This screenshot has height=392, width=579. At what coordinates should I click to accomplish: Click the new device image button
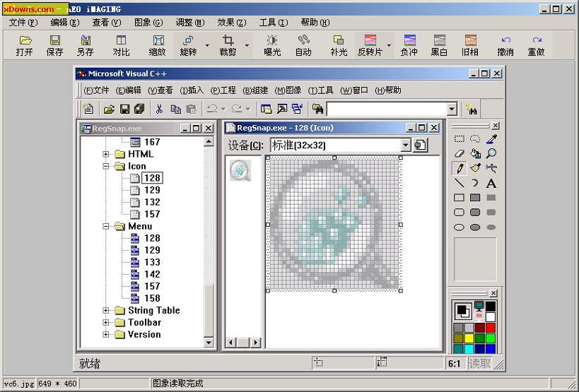coord(421,145)
